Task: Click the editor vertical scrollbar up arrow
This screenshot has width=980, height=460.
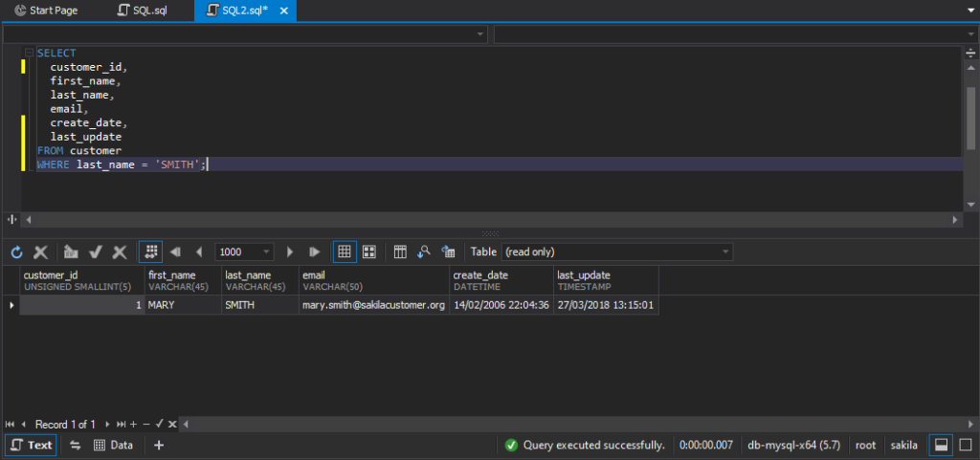Action: (970, 67)
